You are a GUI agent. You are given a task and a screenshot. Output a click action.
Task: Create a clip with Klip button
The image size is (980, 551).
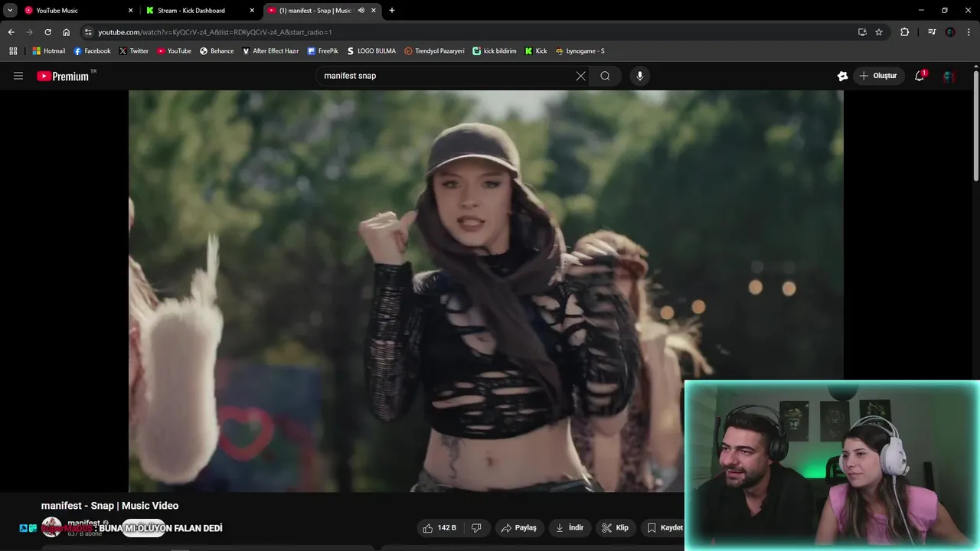[616, 528]
